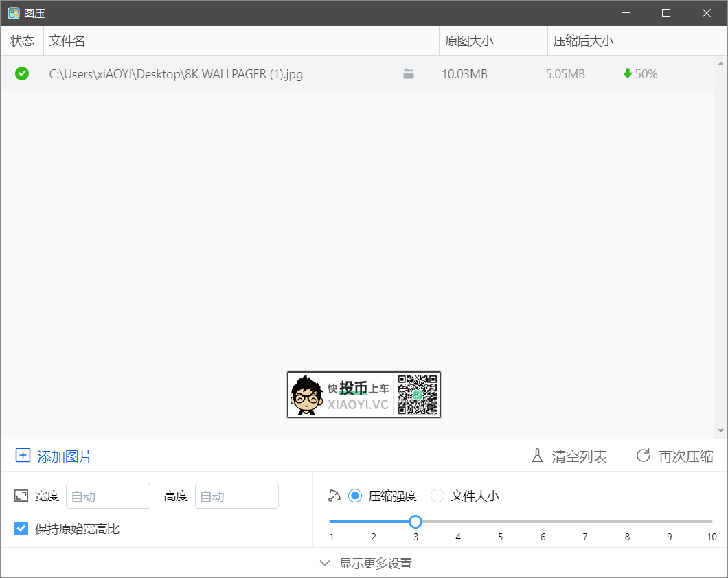Viewport: 728px width, 578px height.
Task: Click the scrollbar up arrow in file list
Action: coord(720,64)
